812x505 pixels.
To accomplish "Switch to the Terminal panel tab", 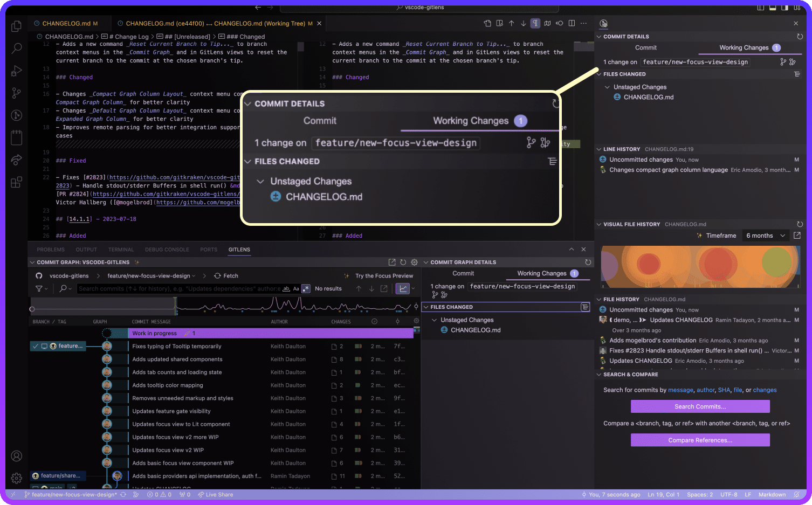I will (121, 250).
